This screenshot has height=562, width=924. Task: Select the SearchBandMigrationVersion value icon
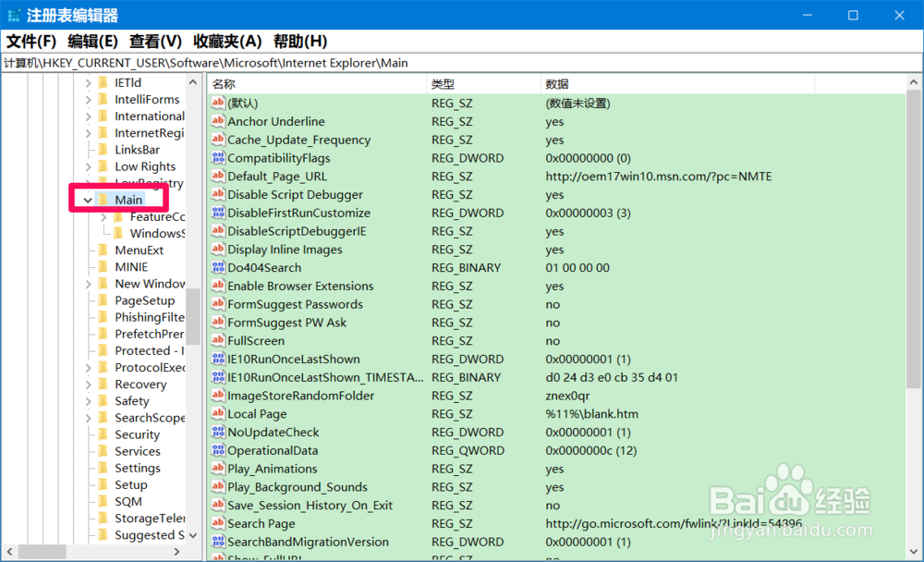218,542
